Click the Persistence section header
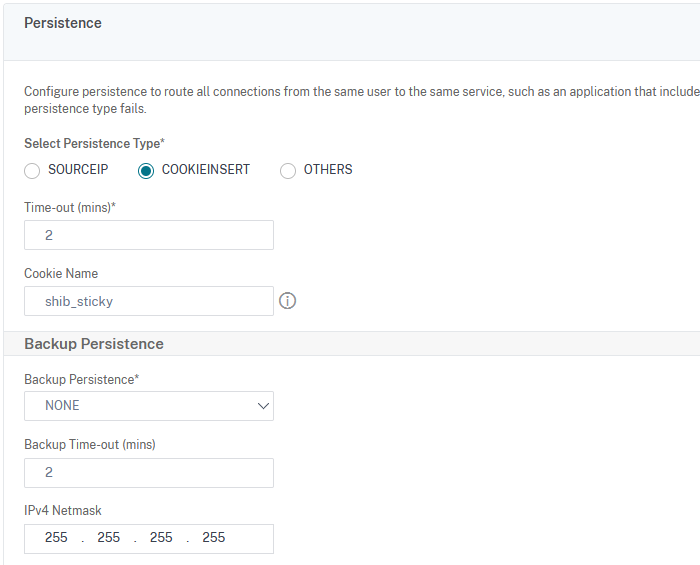The image size is (700, 565). 63,23
